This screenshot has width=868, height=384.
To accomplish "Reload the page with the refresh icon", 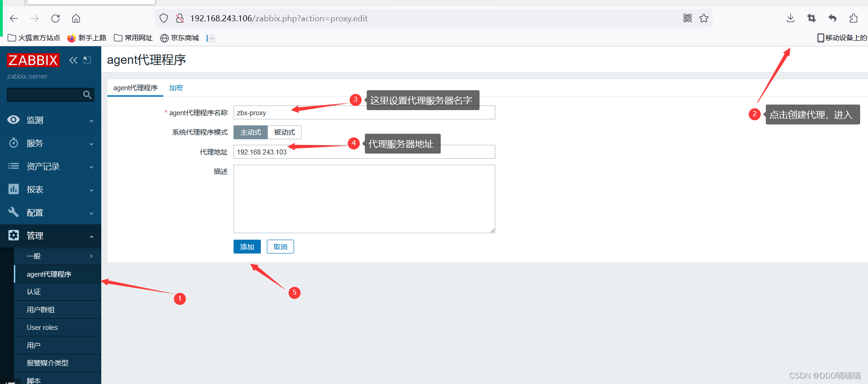I will click(55, 19).
